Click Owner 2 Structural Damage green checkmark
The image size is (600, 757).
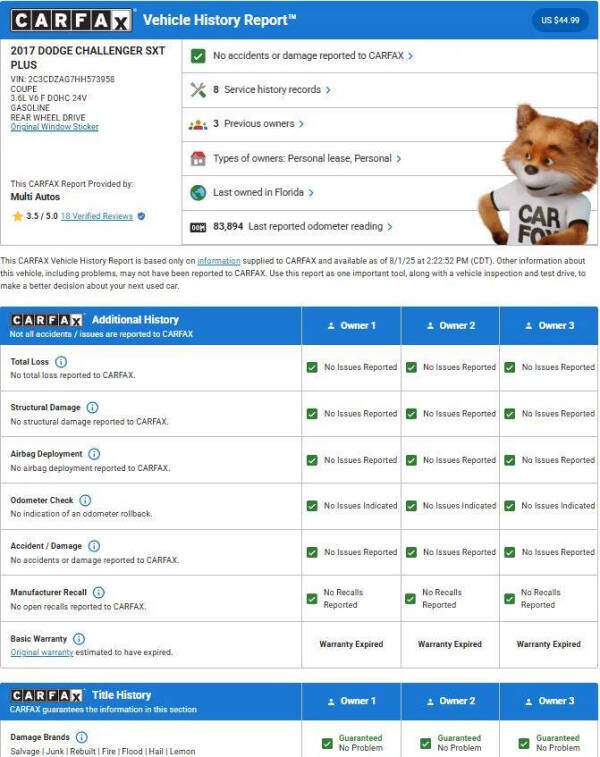(x=411, y=413)
